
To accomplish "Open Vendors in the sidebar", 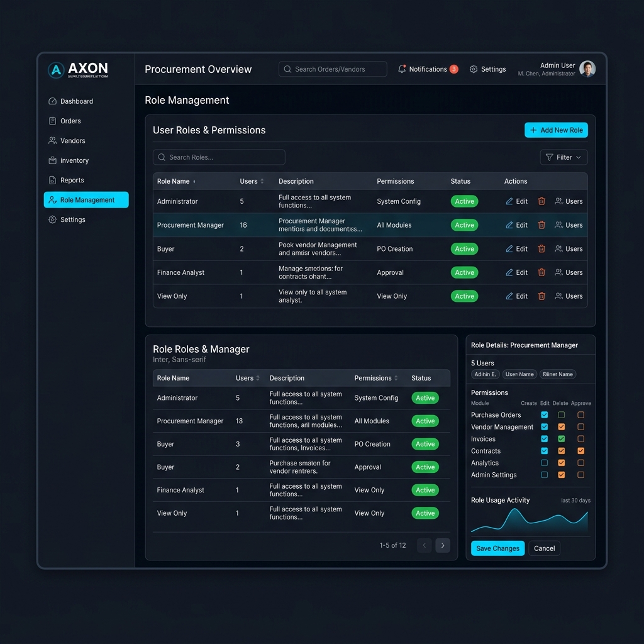I will pyautogui.click(x=72, y=141).
